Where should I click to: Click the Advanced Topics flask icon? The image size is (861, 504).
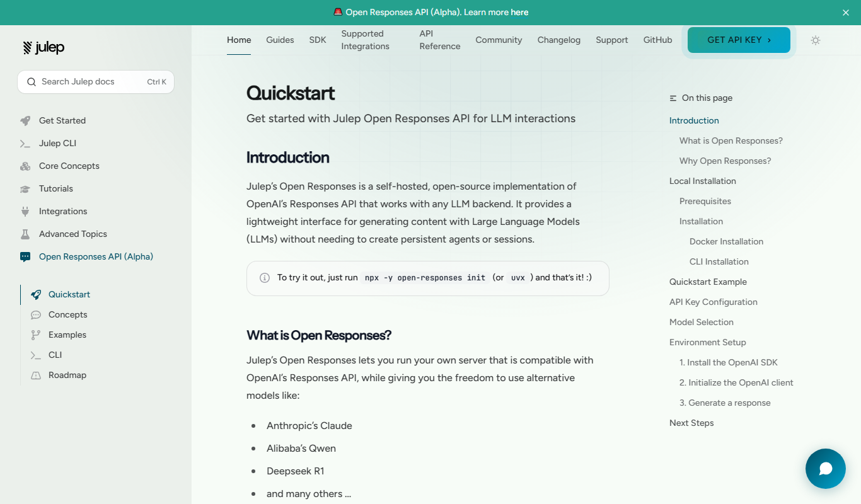tap(25, 234)
